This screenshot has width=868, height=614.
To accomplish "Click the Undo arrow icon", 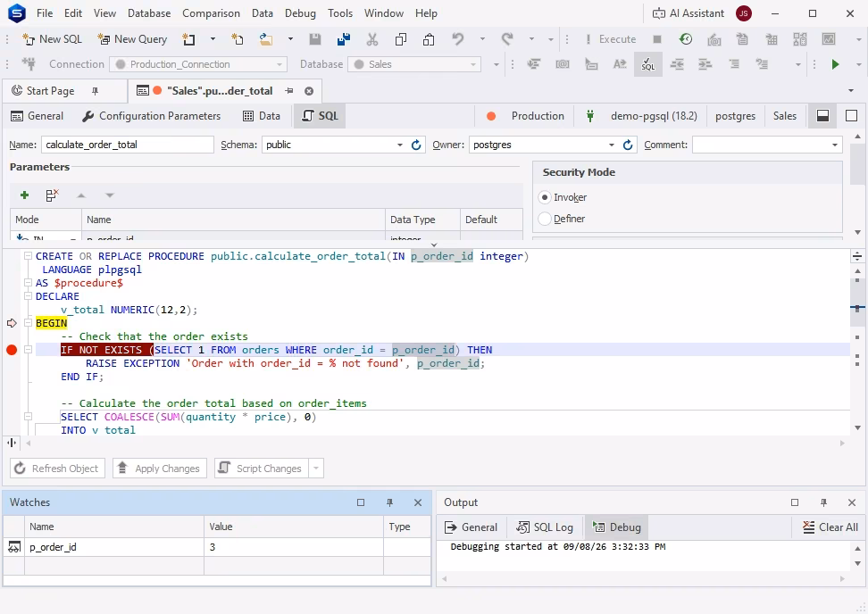I will point(458,39).
